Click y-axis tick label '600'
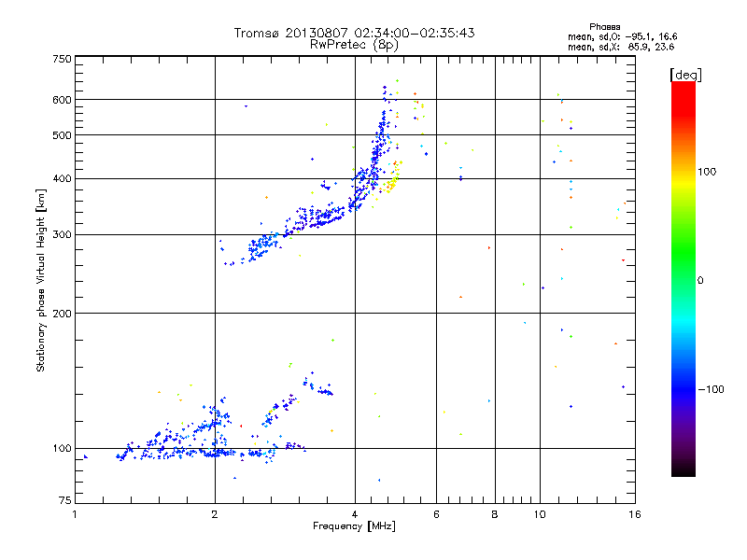 point(63,100)
